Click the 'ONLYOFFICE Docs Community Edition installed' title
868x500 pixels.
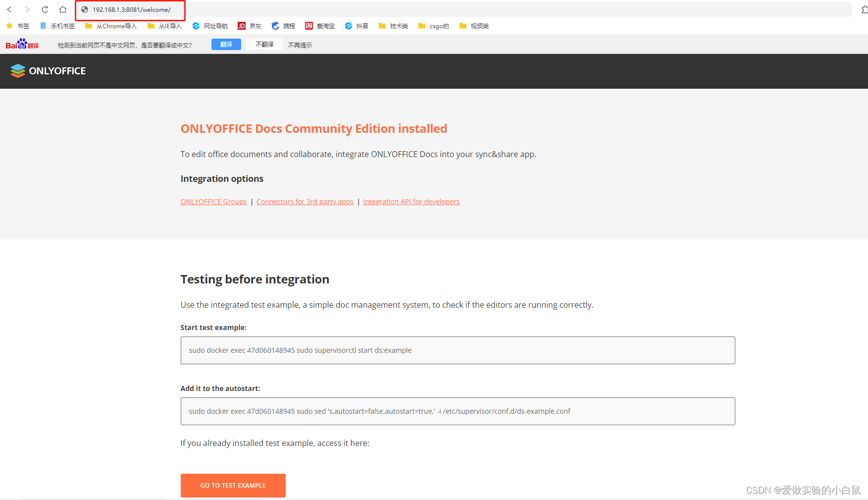314,129
